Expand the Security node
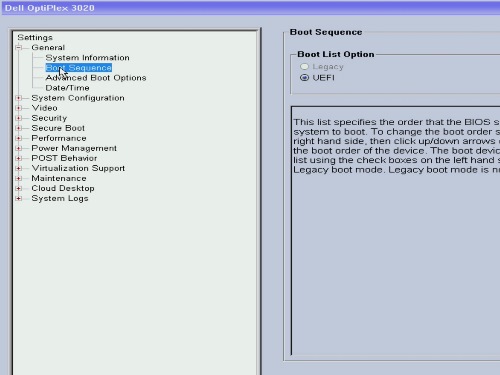 pos(19,118)
